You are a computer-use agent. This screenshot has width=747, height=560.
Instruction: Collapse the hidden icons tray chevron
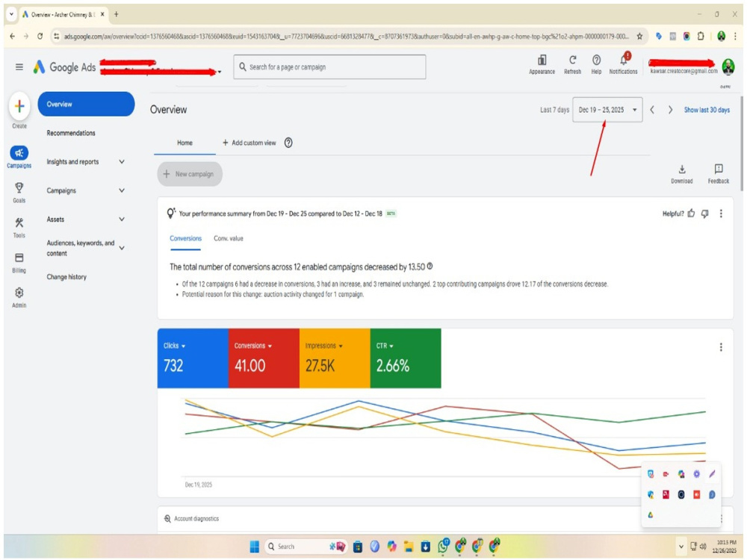pyautogui.click(x=681, y=547)
